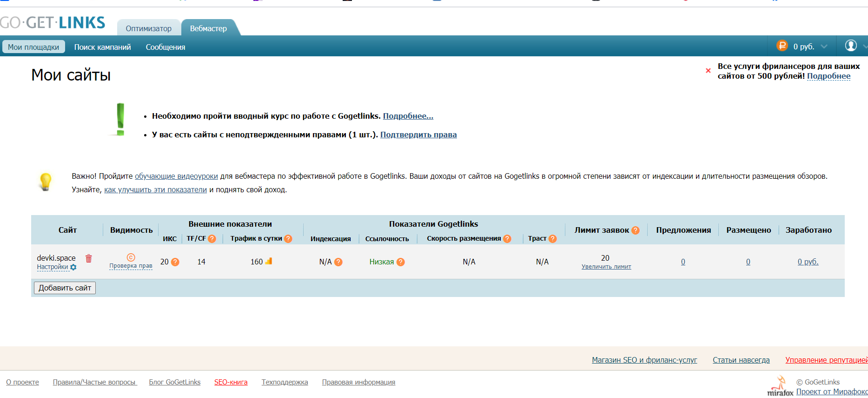This screenshot has width=868, height=398.
Task: Open the Сообщения section
Action: point(166,47)
